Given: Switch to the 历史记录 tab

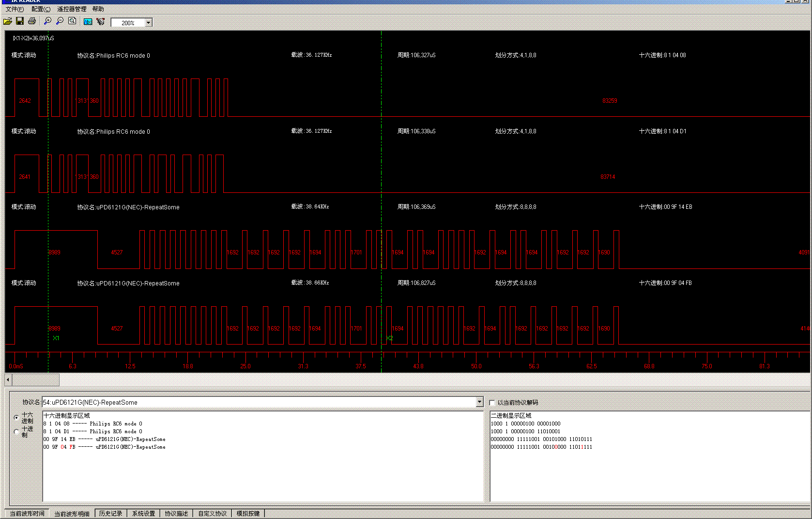Looking at the screenshot, I should tap(110, 514).
